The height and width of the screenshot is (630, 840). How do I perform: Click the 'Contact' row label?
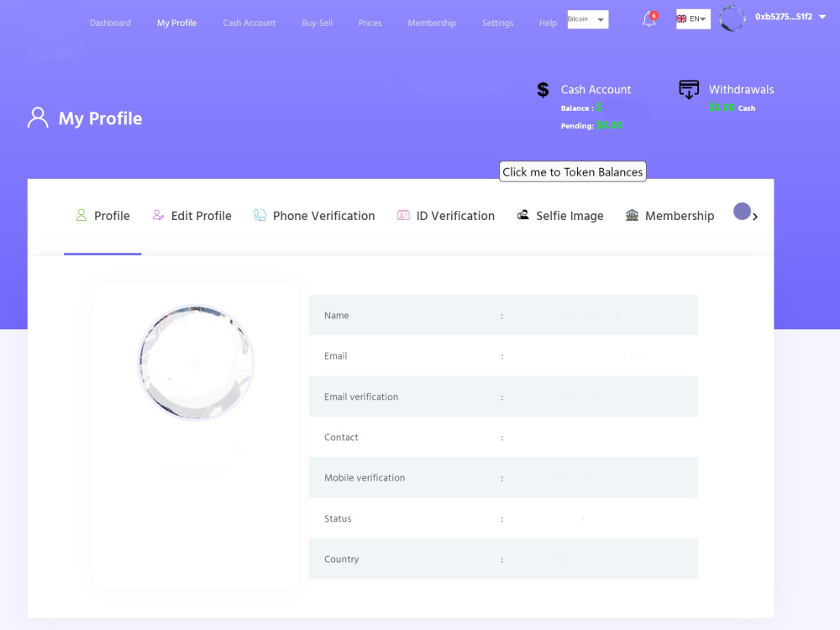[341, 437]
